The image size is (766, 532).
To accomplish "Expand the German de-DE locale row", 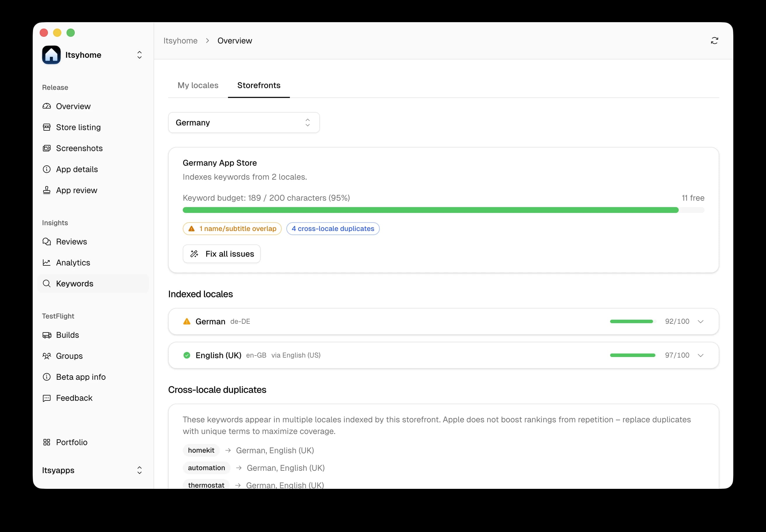I will [701, 321].
